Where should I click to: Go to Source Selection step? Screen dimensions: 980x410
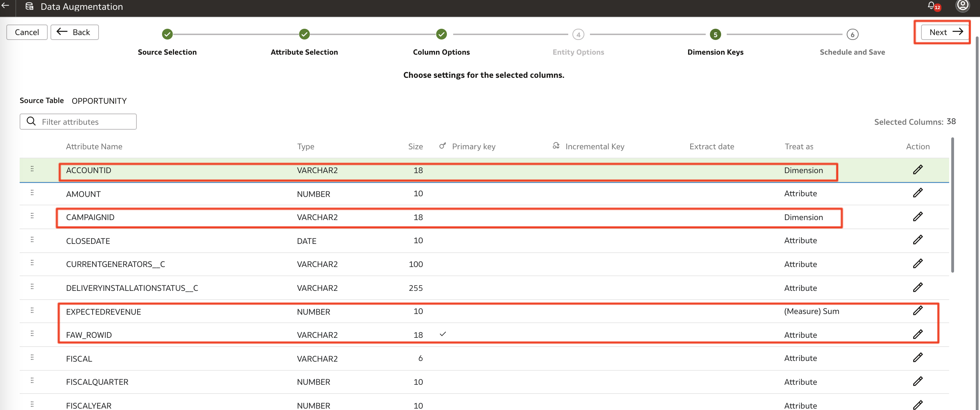click(x=167, y=34)
